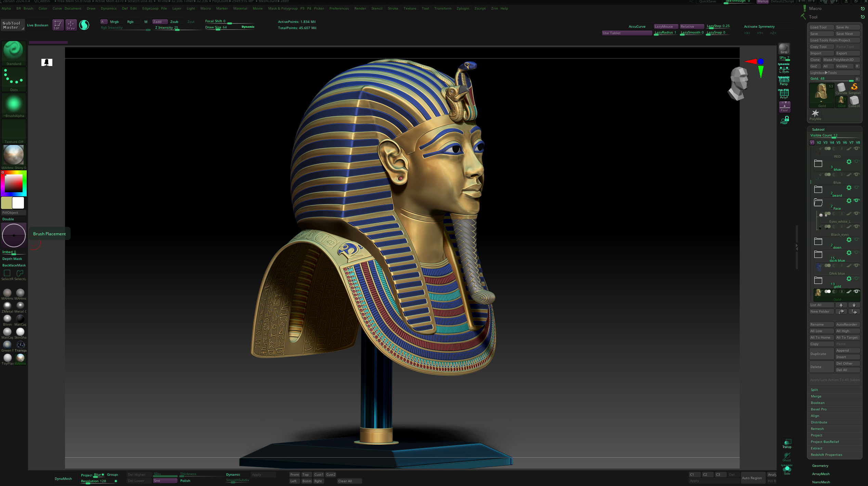Open settings gear of beard folder
The width and height of the screenshot is (868, 486).
click(x=849, y=188)
